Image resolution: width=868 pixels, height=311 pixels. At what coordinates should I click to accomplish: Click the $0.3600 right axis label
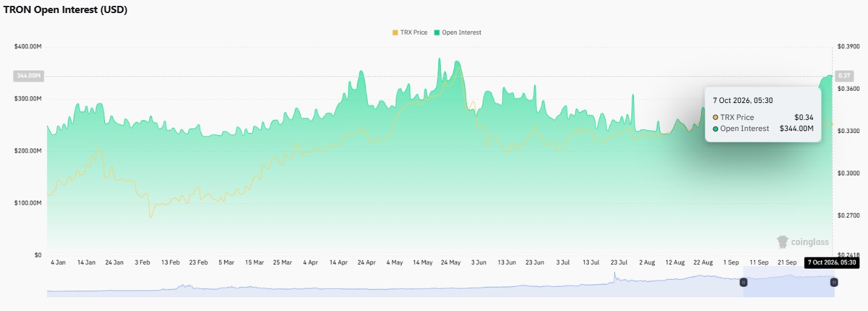(x=848, y=89)
